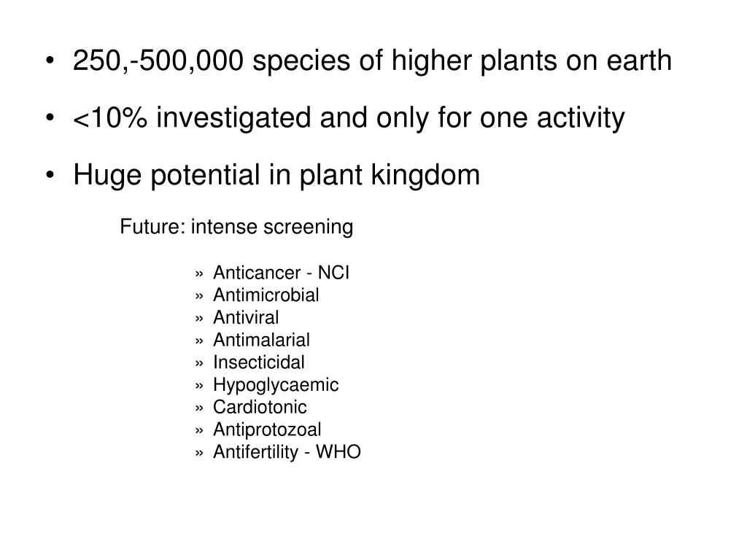Click the 'Huge potential in plant kingdom' line
This screenshot has height=560, width=747.
[276, 175]
